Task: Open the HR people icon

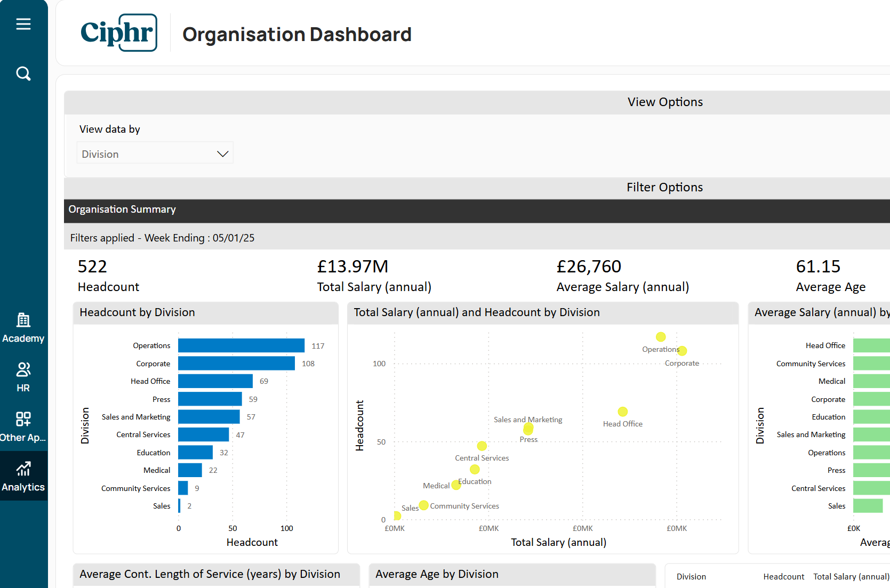Action: point(23,370)
